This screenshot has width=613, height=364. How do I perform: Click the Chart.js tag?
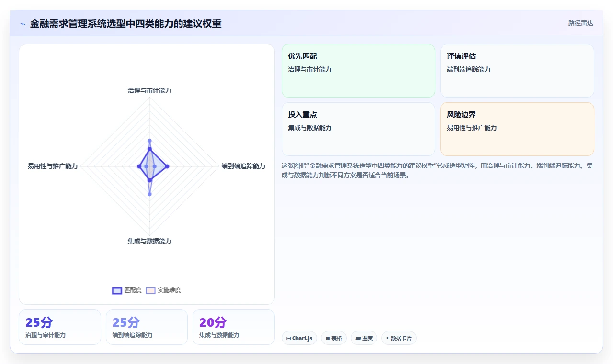[299, 338]
